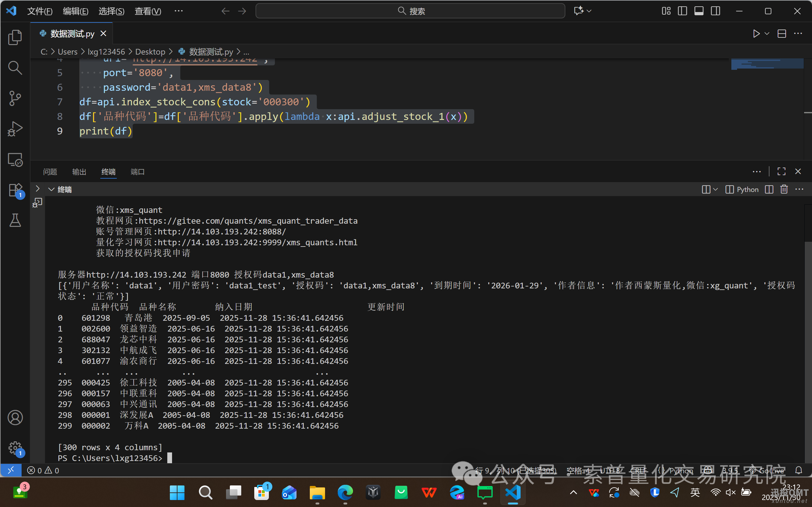This screenshot has height=507, width=812.
Task: Toggle the bottom panel layout button
Action: click(x=699, y=11)
